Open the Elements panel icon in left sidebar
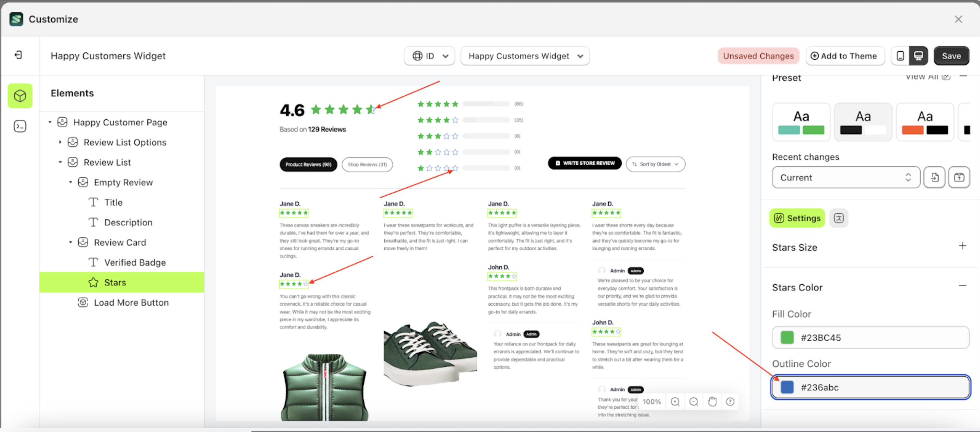 (20, 95)
